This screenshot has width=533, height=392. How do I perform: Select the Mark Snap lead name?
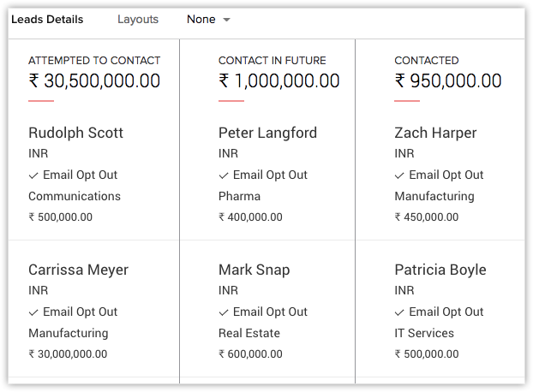(254, 270)
